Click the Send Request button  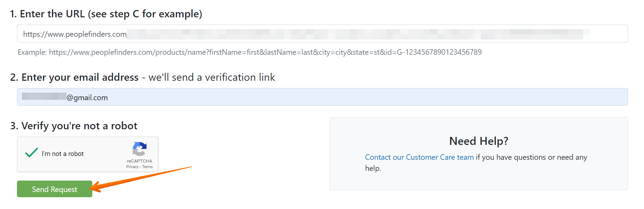[54, 189]
